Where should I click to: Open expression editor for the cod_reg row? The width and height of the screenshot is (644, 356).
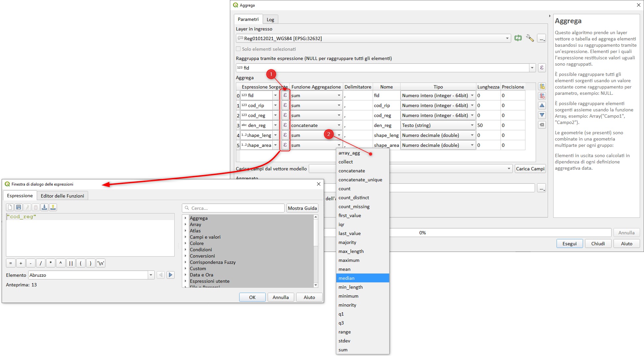pos(285,115)
